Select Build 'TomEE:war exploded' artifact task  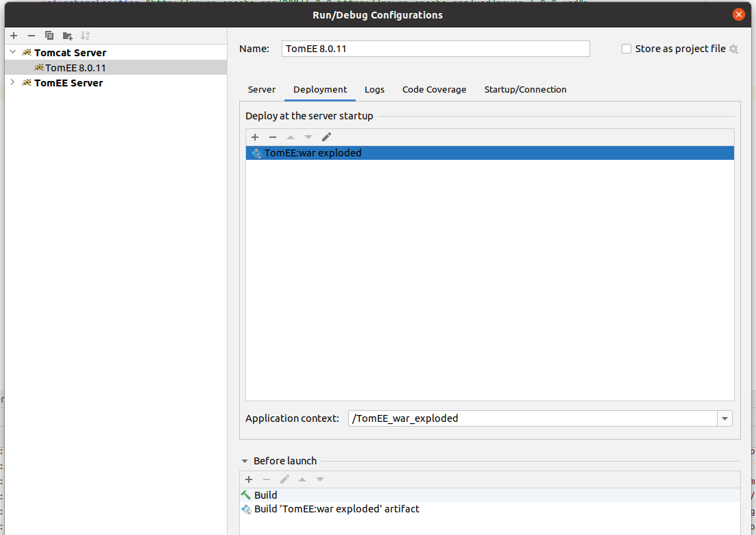click(x=490, y=509)
